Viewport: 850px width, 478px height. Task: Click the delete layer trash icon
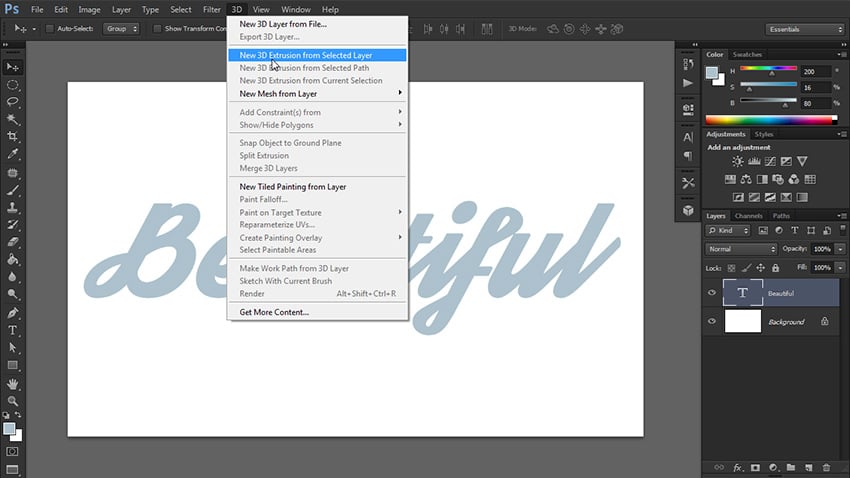(x=824, y=467)
